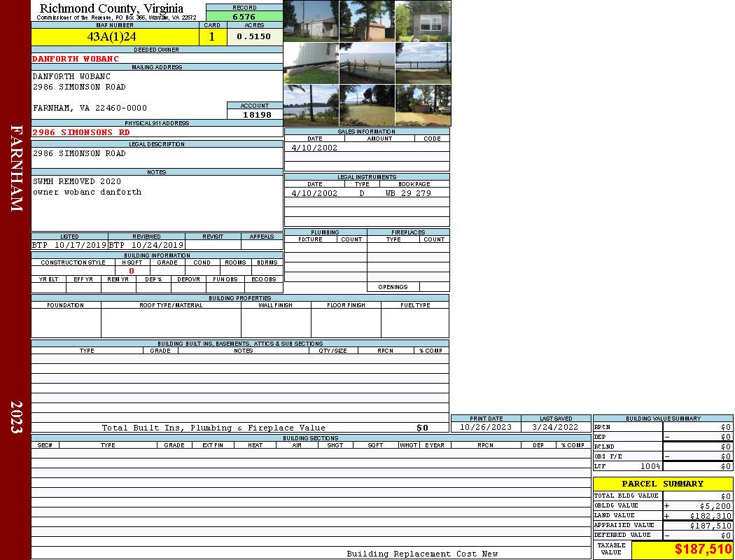
Task: Click the red deeded owner name
Action: (x=76, y=59)
